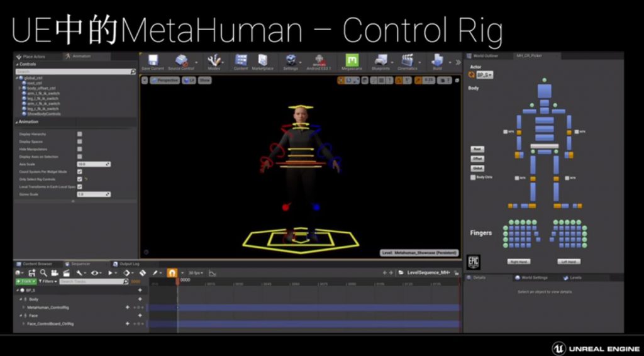Toggle Only Select Rig Controls checkbox
This screenshot has width=644, height=356.
pos(79,179)
